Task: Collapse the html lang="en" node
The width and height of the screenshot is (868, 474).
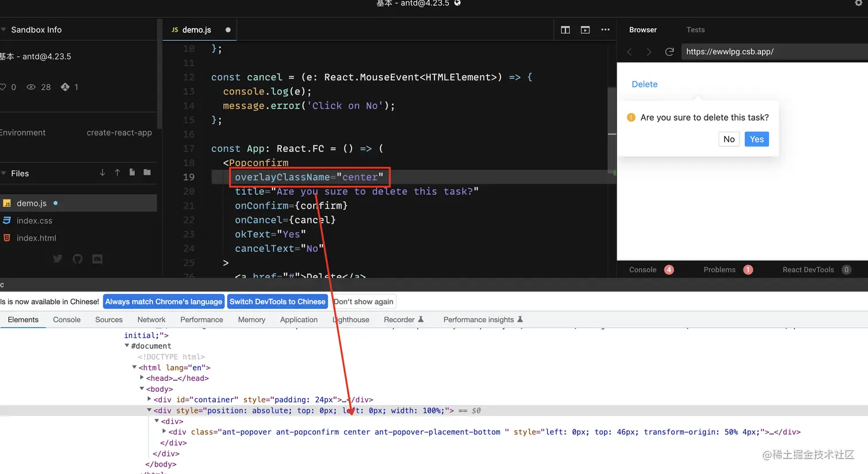Action: coord(134,367)
